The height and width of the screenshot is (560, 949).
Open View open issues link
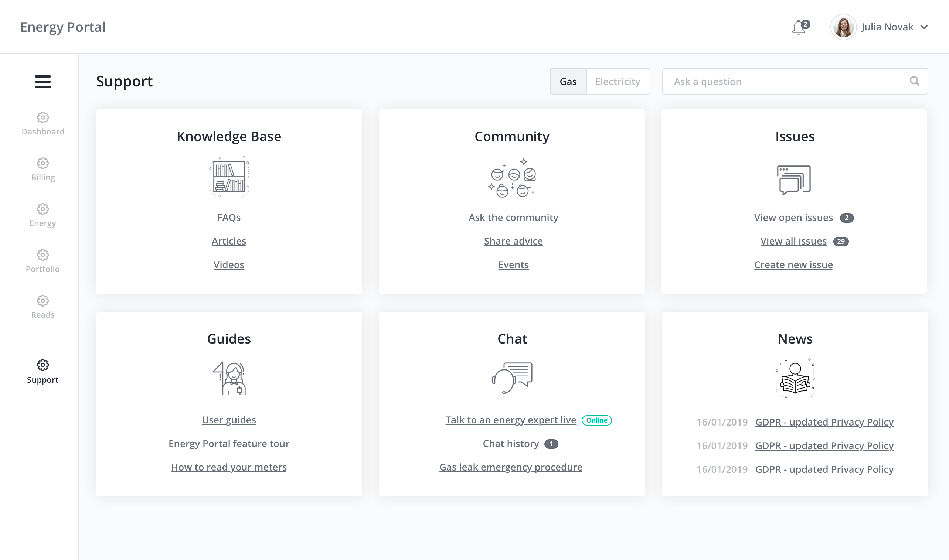tap(793, 218)
